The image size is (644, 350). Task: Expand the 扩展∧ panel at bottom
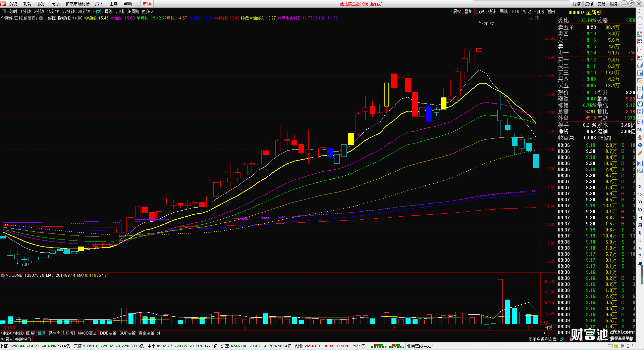click(x=7, y=339)
